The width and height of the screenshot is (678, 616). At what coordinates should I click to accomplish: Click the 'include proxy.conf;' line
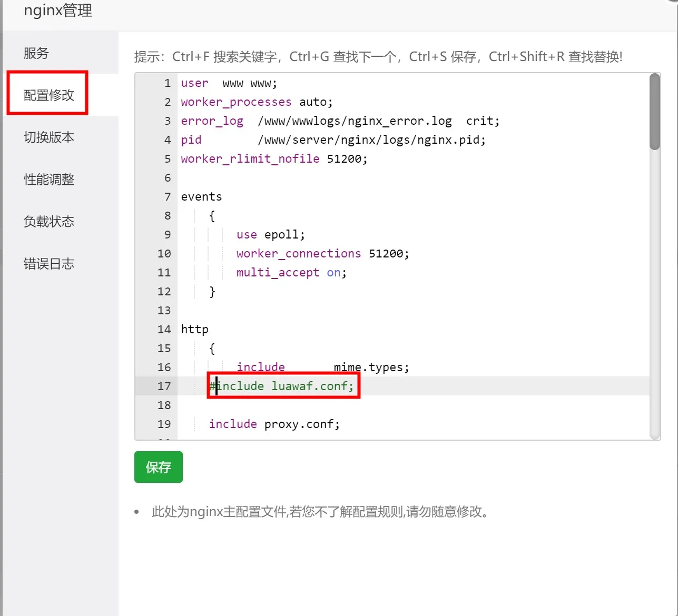[x=274, y=424]
